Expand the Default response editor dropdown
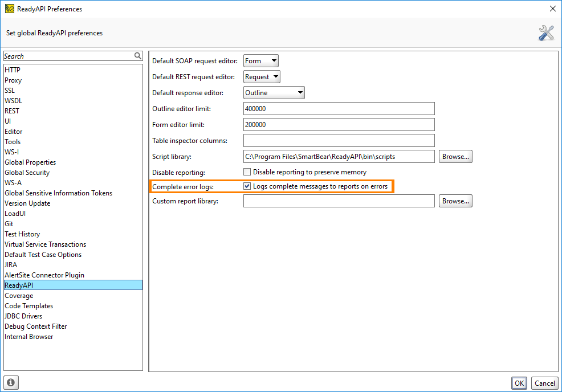Image resolution: width=562 pixels, height=392 pixels. point(274,93)
